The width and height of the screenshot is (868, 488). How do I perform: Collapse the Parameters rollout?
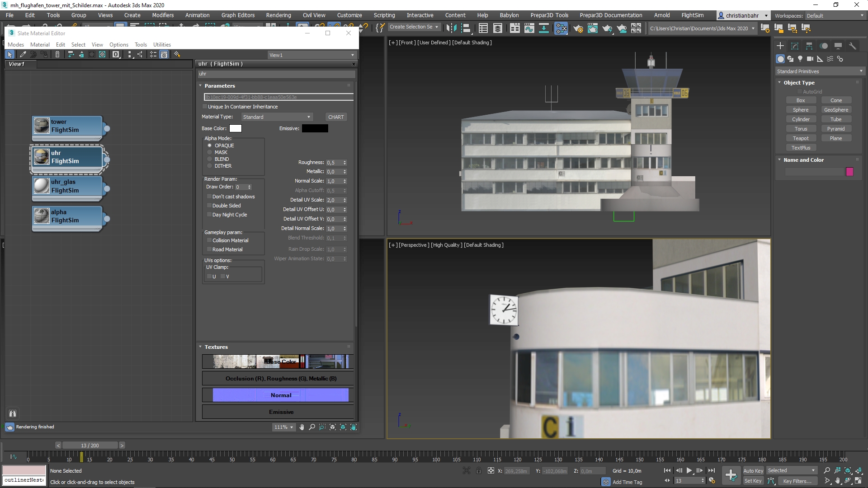pos(200,86)
